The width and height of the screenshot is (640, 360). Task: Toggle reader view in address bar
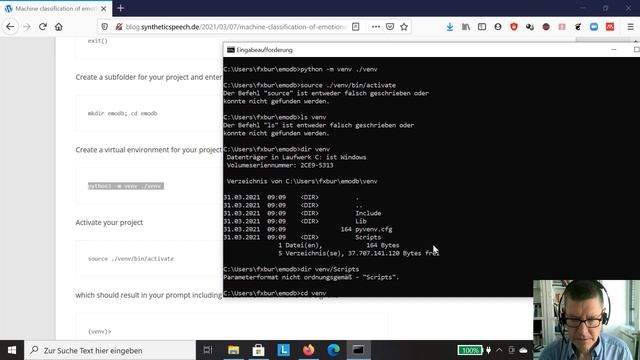(356, 27)
